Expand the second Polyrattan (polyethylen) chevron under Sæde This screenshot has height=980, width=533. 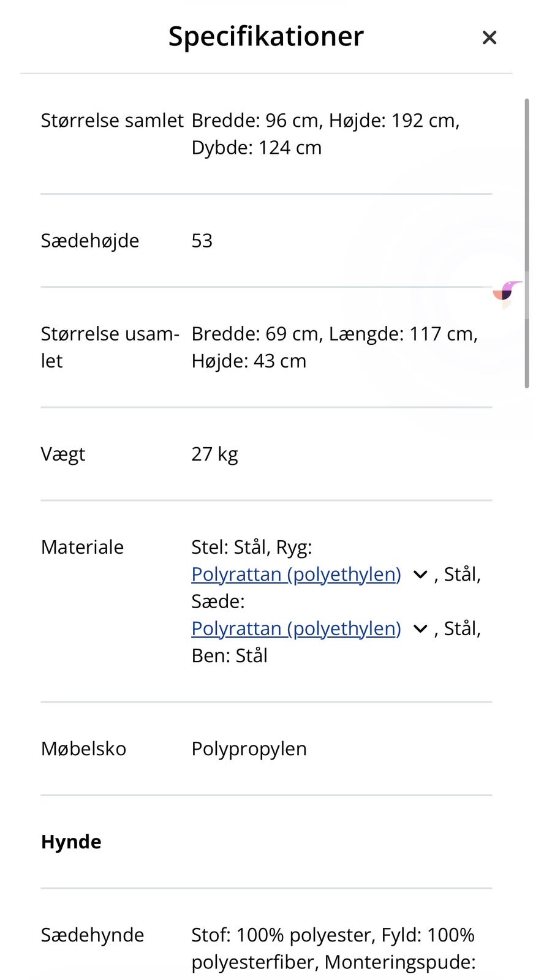coord(420,628)
